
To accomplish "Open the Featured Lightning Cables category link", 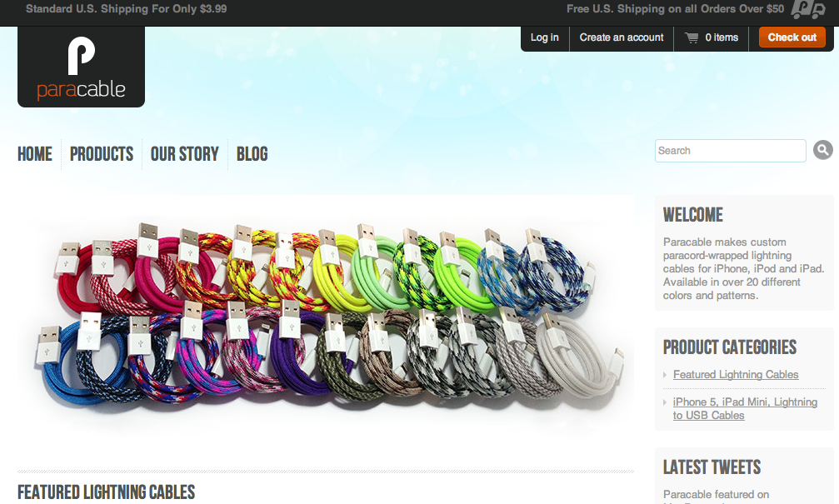I will 736,375.
